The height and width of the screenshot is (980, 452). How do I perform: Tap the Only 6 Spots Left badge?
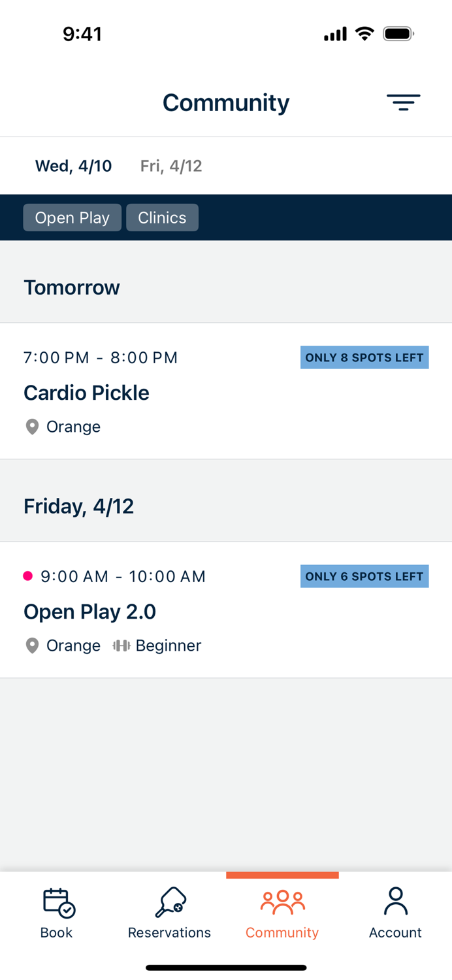point(364,576)
